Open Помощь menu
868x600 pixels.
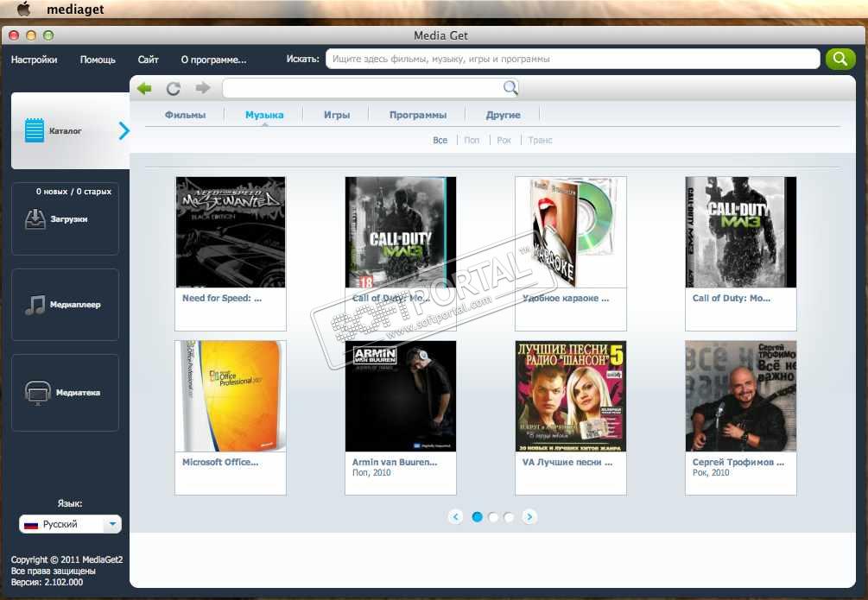click(x=98, y=60)
